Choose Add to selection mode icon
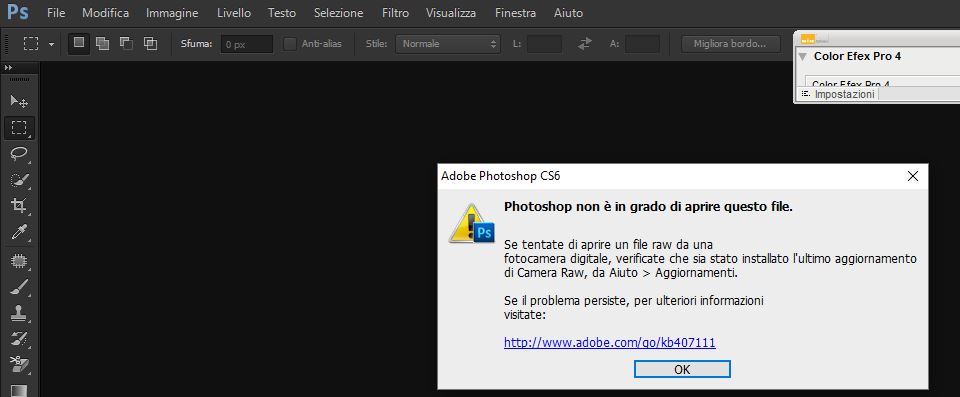Screen dimensions: 960x397 (102, 43)
